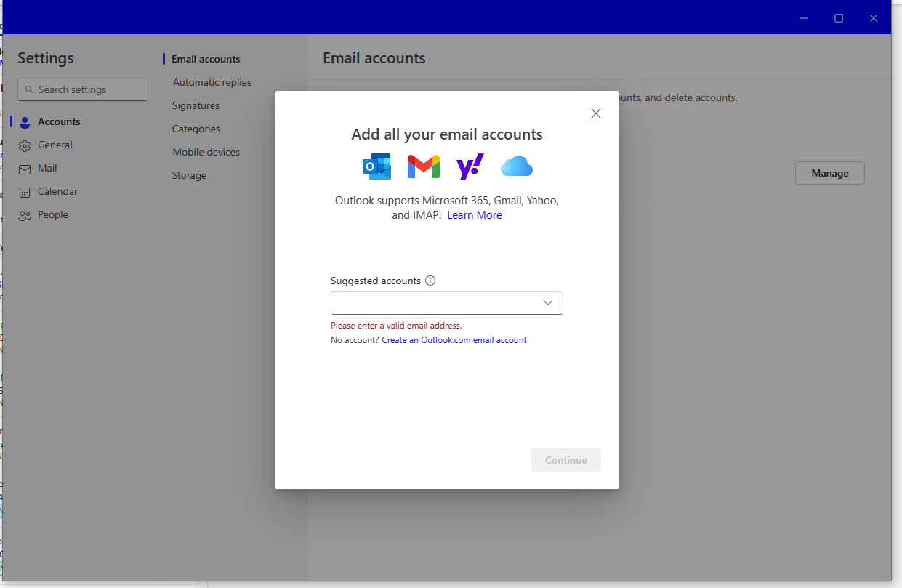Click the Please enter a valid email address message
Screen dimensions: 902x588
point(396,326)
